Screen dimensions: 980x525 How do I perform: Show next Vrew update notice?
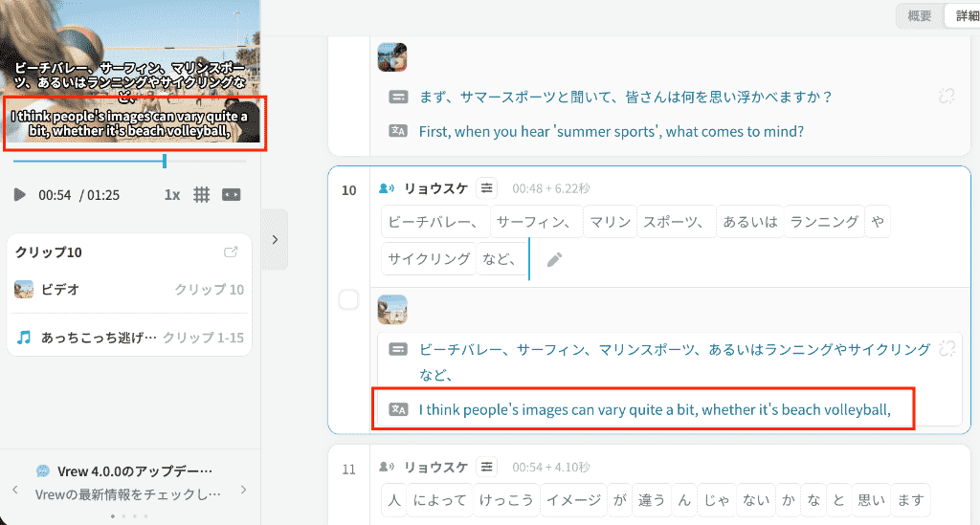[x=244, y=490]
